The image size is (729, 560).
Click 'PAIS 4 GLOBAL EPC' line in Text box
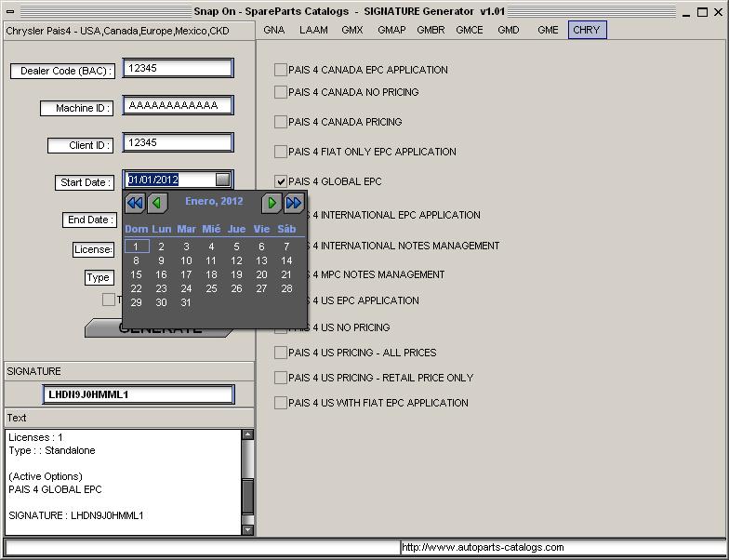point(55,489)
